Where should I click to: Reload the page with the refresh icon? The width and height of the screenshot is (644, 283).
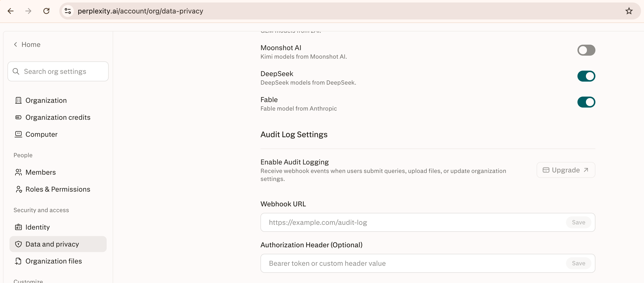tap(46, 11)
